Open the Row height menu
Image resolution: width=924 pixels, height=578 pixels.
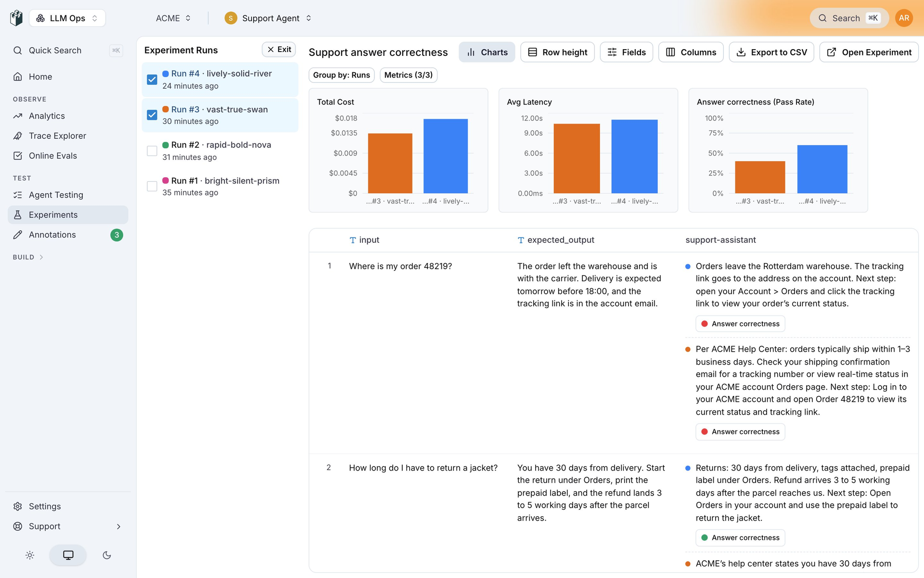[x=557, y=52]
